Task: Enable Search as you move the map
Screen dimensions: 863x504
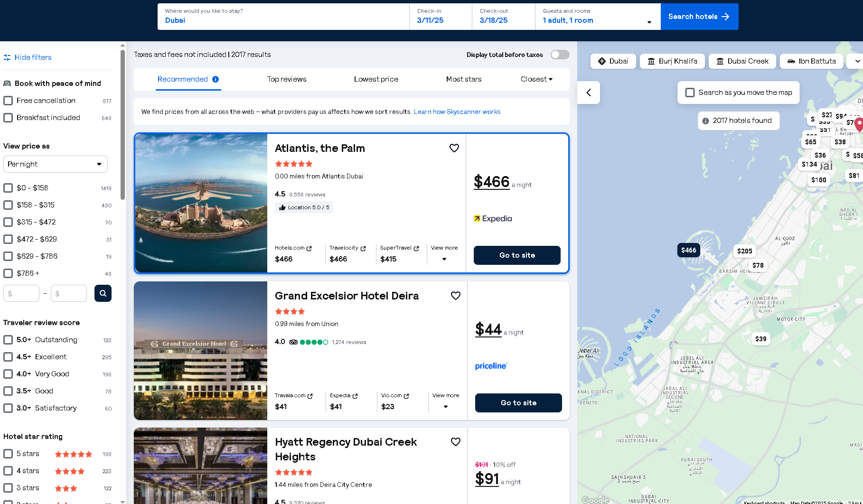Action: (x=690, y=93)
